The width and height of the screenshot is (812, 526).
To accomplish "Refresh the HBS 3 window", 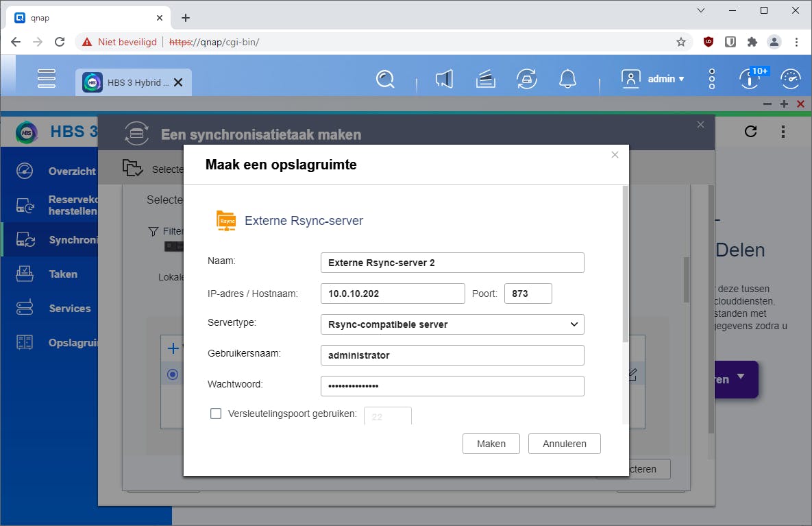I will pos(750,131).
